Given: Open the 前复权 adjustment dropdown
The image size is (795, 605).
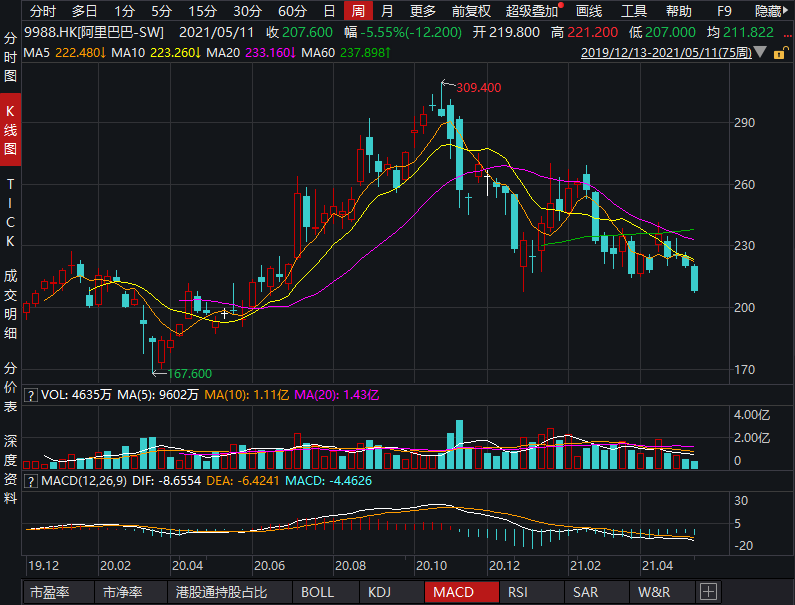Looking at the screenshot, I should tap(471, 11).
